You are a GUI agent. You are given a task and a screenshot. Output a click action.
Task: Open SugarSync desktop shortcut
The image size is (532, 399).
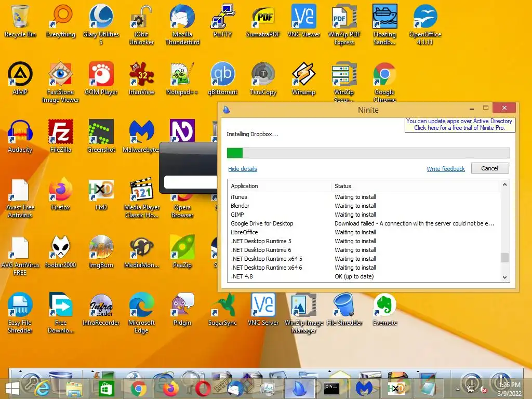tap(222, 309)
